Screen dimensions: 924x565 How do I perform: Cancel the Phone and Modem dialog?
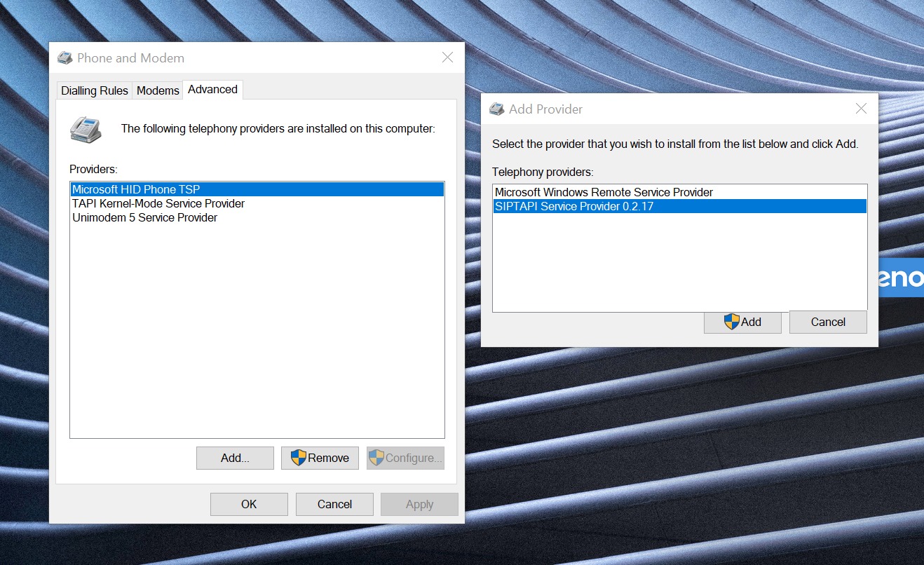tap(334, 504)
